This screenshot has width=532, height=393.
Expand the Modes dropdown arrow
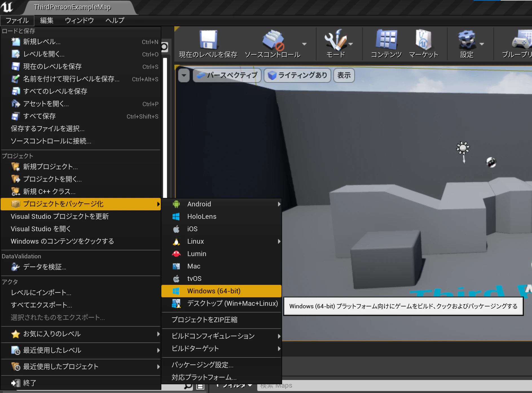coord(351,44)
